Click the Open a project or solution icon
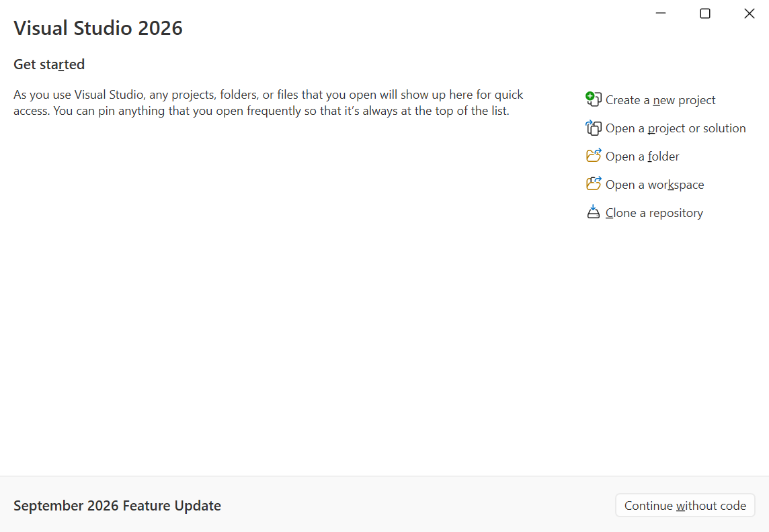769x532 pixels. point(594,128)
